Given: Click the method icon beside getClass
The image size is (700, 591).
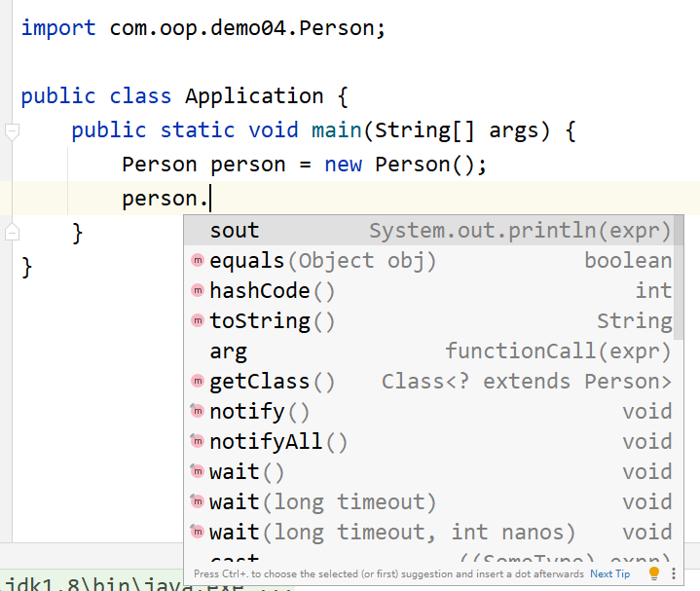Looking at the screenshot, I should click(x=198, y=381).
